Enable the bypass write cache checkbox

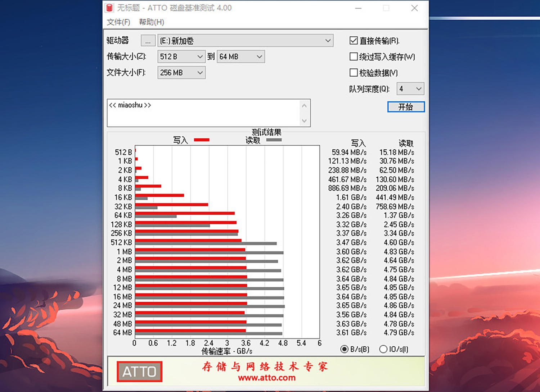pyautogui.click(x=354, y=56)
